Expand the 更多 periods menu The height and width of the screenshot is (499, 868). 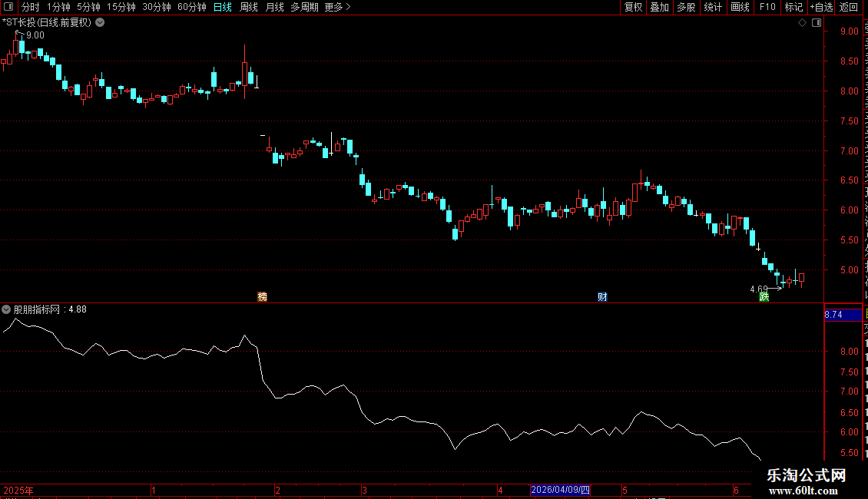[x=337, y=7]
